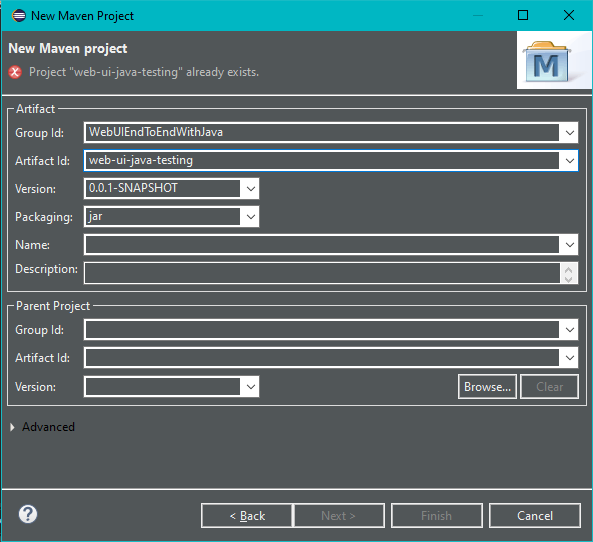Image resolution: width=593 pixels, height=542 pixels.
Task: Expand the Advanced section
Action: pyautogui.click(x=12, y=427)
